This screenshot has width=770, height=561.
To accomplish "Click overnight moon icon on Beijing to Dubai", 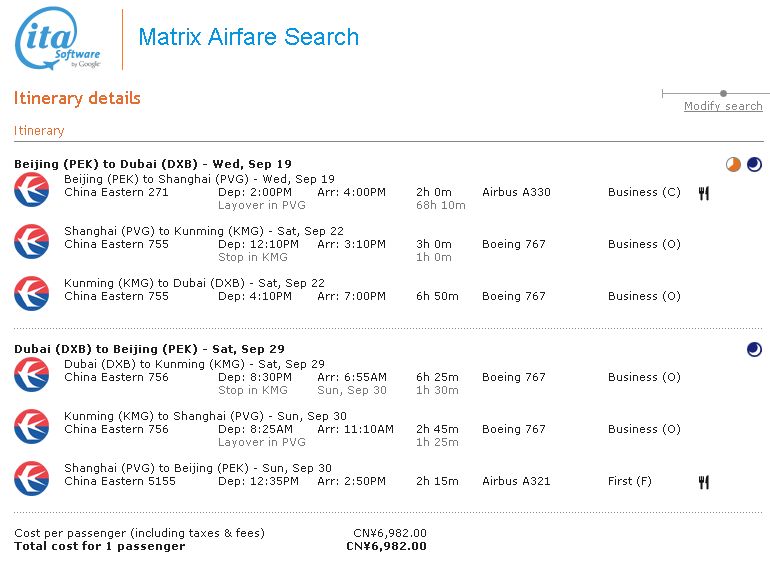I will click(754, 165).
